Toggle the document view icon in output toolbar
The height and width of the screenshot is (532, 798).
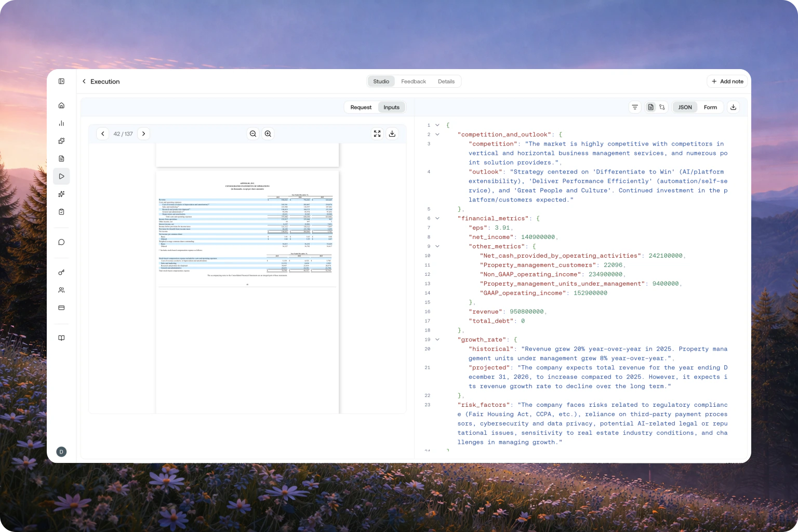pyautogui.click(x=650, y=108)
